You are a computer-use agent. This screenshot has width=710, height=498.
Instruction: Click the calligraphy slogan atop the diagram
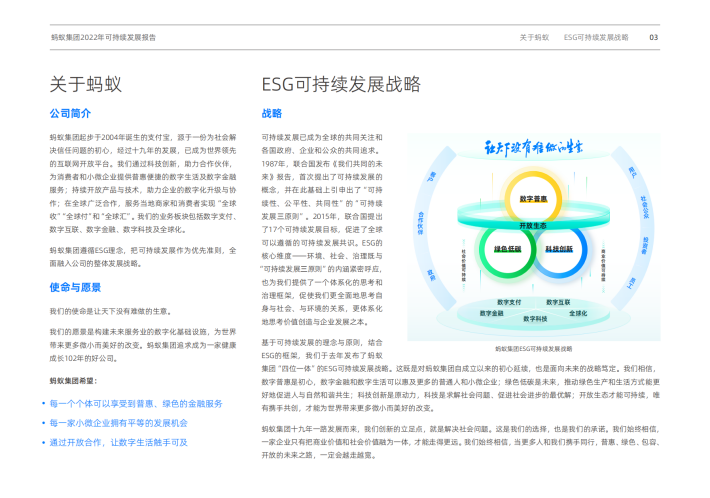(x=533, y=148)
